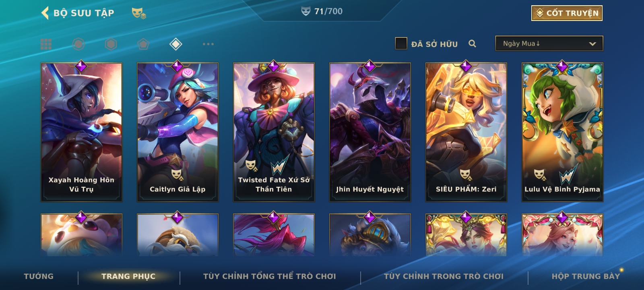Open the Jhin Huyết Nguyệt skin card
Viewport: 644px width, 290px height.
(x=370, y=132)
